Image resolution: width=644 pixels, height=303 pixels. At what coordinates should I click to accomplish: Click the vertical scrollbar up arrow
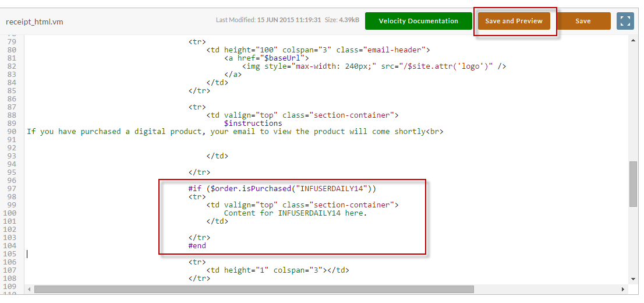(x=633, y=39)
